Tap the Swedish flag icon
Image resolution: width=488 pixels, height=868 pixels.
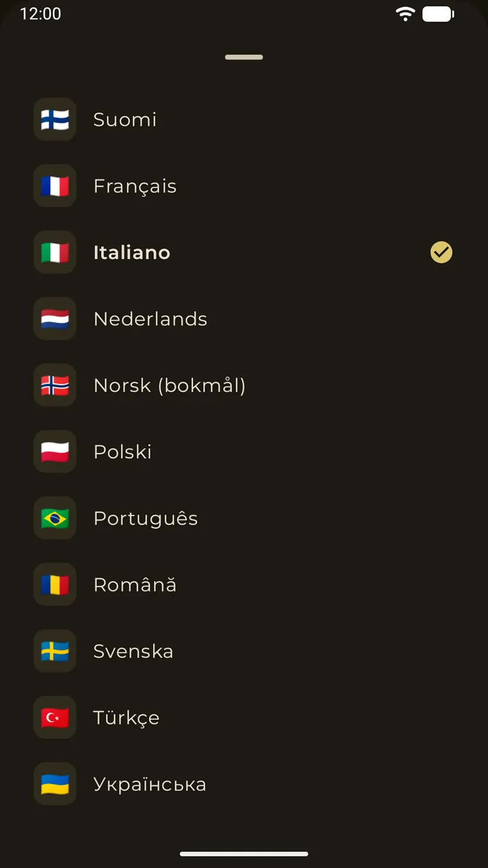[x=55, y=651]
